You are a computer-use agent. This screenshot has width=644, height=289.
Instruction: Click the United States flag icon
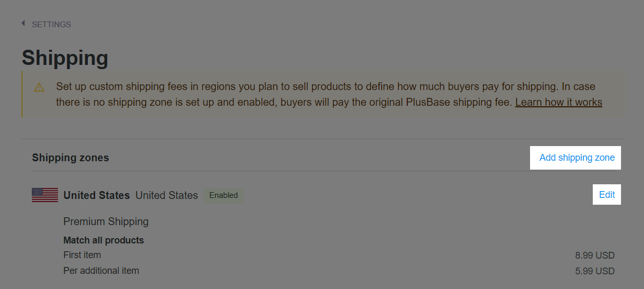[45, 195]
